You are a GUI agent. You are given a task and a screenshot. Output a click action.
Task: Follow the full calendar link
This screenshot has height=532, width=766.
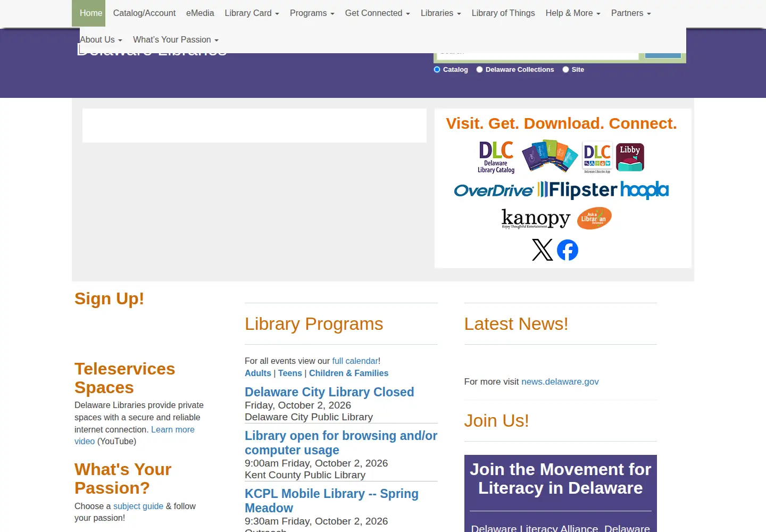coord(355,361)
